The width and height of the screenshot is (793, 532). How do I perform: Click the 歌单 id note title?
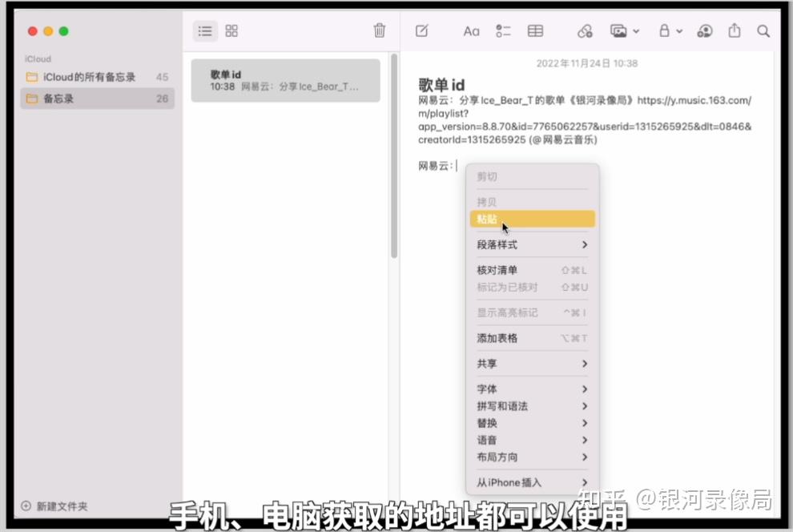pyautogui.click(x=441, y=85)
